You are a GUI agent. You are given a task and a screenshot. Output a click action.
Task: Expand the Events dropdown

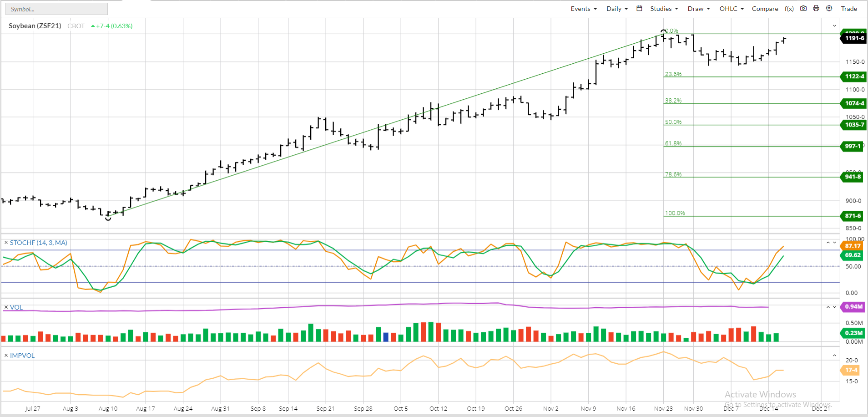tap(584, 9)
